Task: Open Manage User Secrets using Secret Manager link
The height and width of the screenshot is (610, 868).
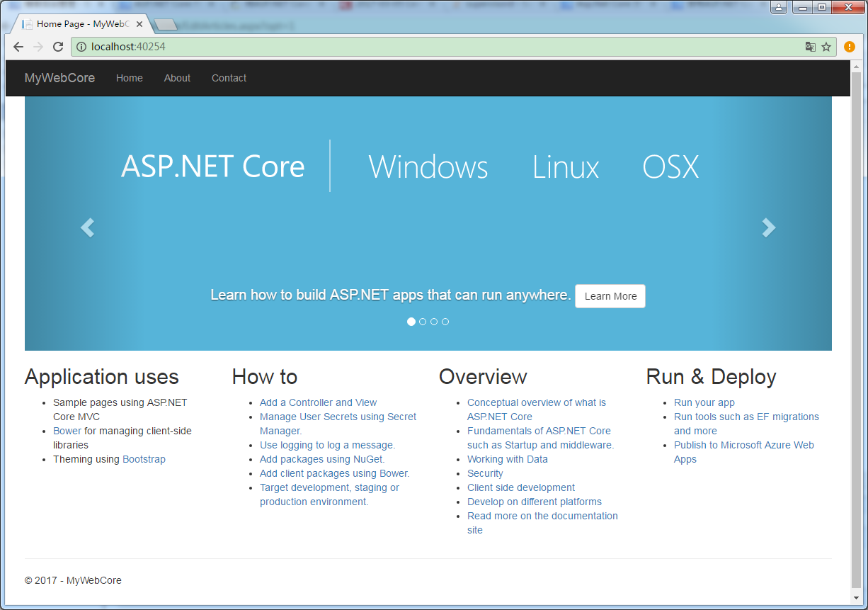Action: tap(338, 424)
